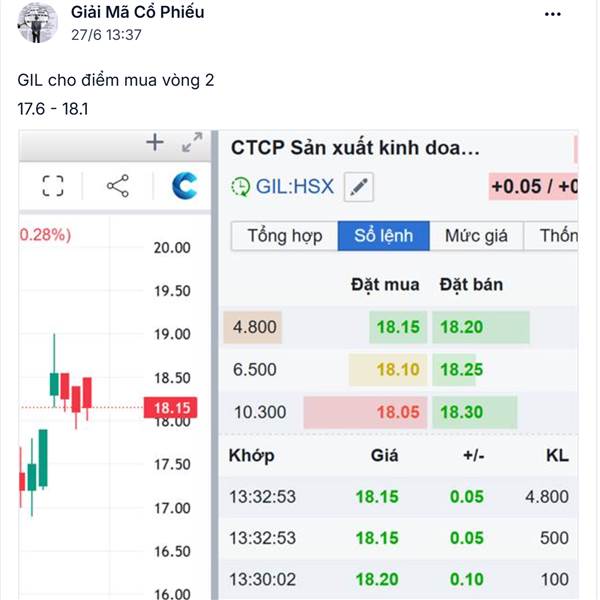Click the blue C logo icon
The height and width of the screenshot is (600, 600).
(x=185, y=186)
